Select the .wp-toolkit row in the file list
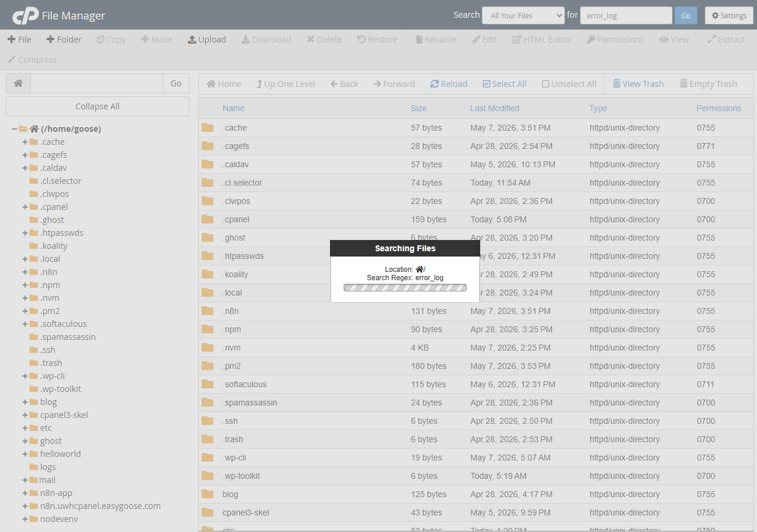Viewport: 757px width, 532px height. [x=476, y=476]
